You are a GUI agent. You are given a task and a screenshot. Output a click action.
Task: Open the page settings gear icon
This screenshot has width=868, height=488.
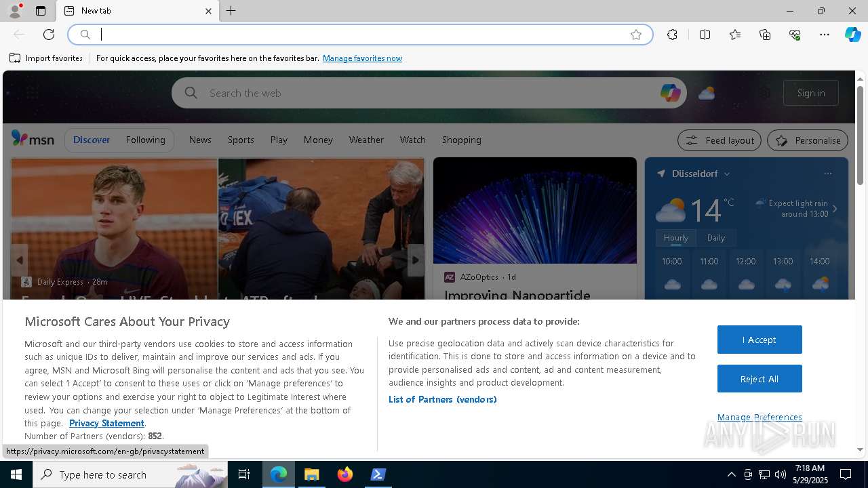765,93
